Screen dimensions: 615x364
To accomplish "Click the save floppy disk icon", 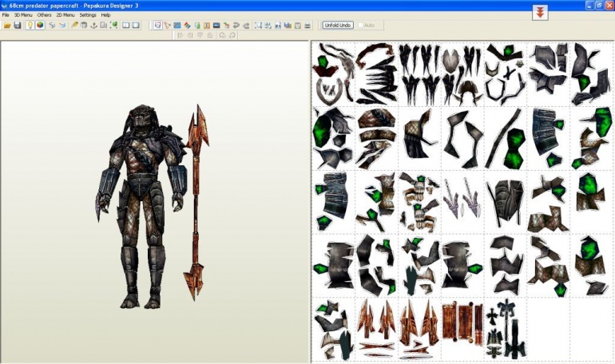I will tap(18, 26).
